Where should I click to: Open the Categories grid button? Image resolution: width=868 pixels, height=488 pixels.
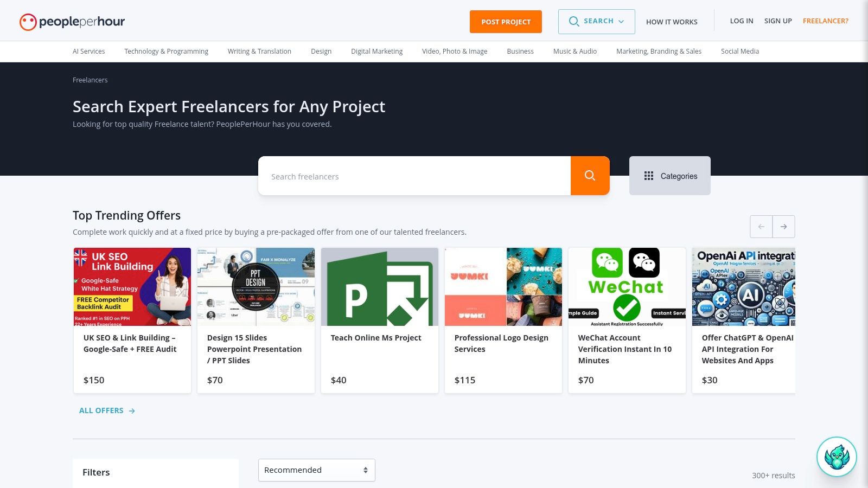669,176
